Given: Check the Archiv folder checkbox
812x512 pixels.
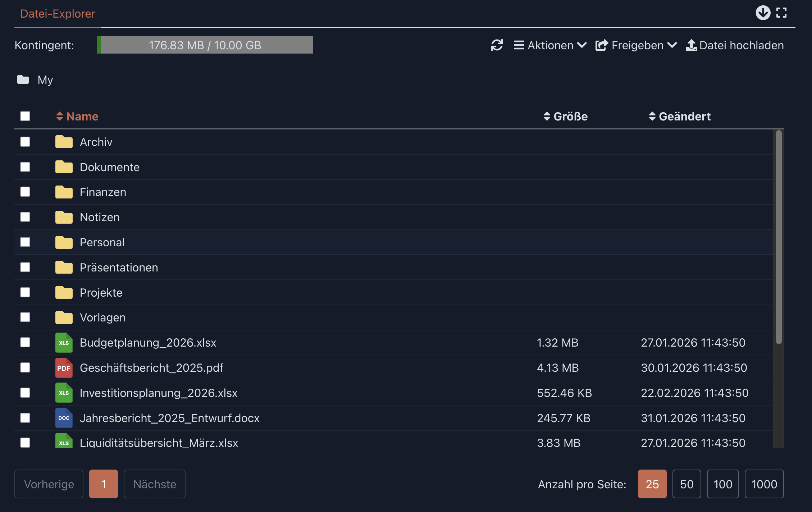Looking at the screenshot, I should click(x=25, y=142).
